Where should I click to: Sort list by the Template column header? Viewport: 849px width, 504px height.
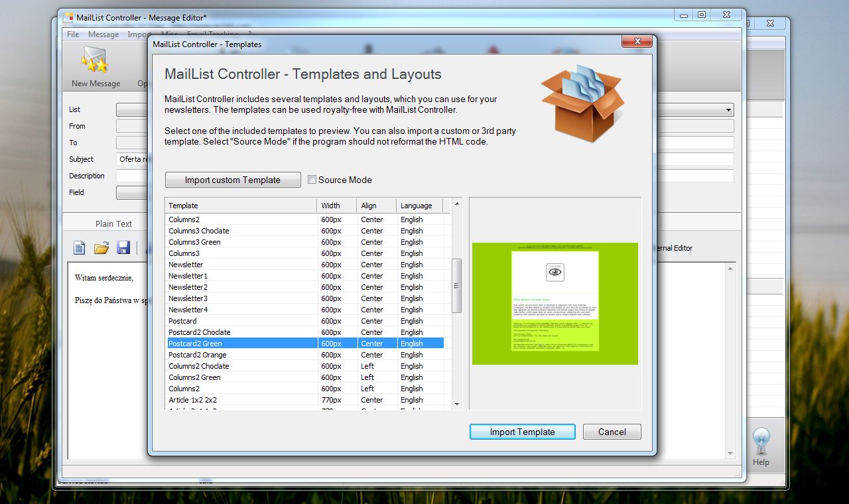coord(241,206)
